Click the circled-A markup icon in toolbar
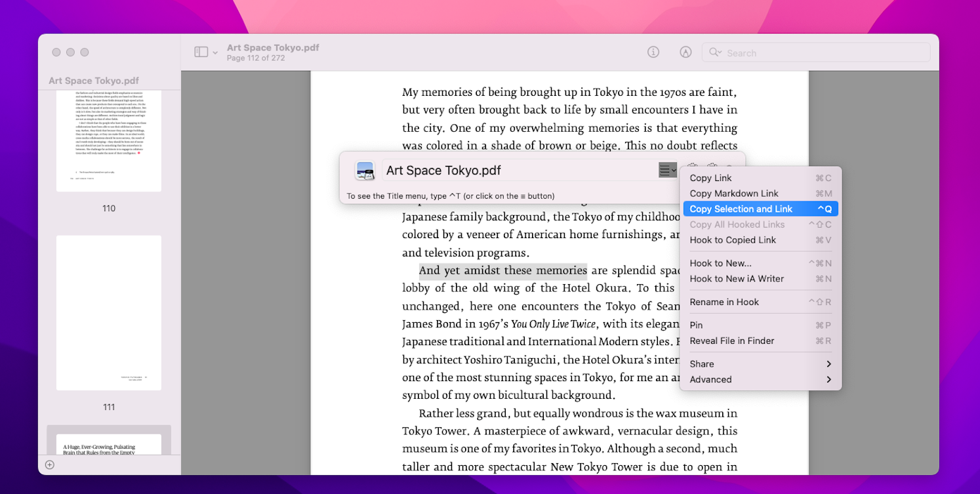 tap(685, 52)
